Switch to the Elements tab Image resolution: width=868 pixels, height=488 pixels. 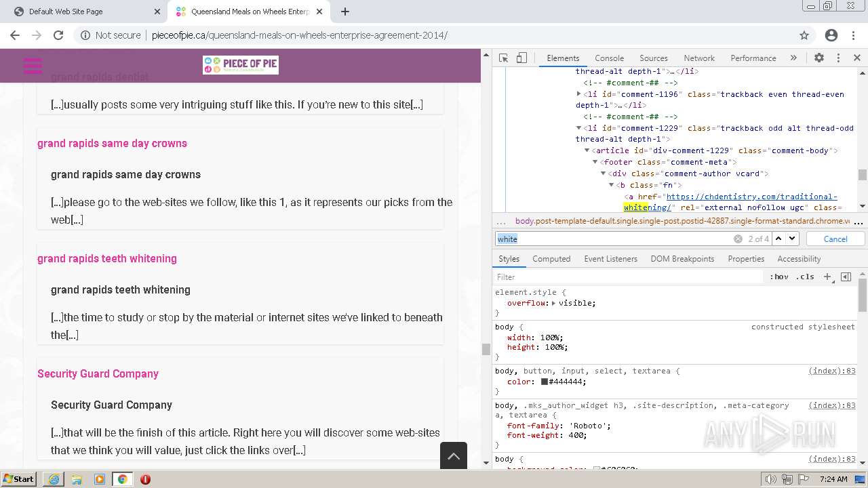(563, 58)
